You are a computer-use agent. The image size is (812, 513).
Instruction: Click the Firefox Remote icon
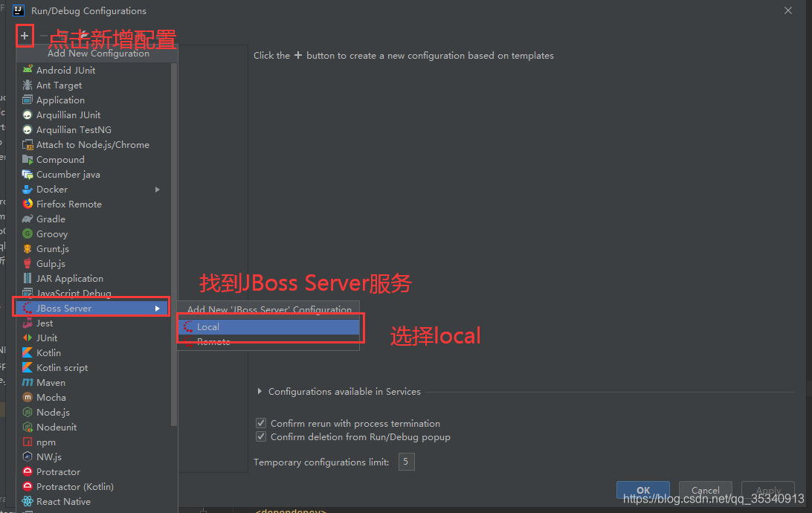[x=28, y=204]
